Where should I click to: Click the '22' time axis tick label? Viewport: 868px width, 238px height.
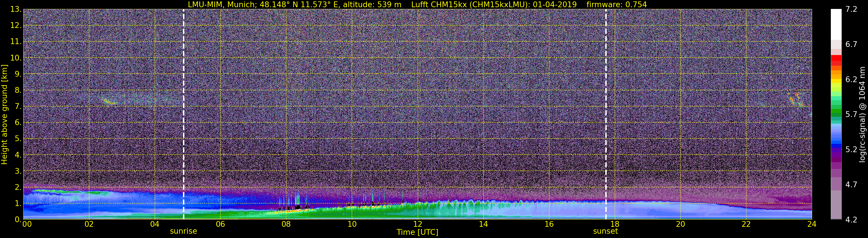tap(746, 224)
